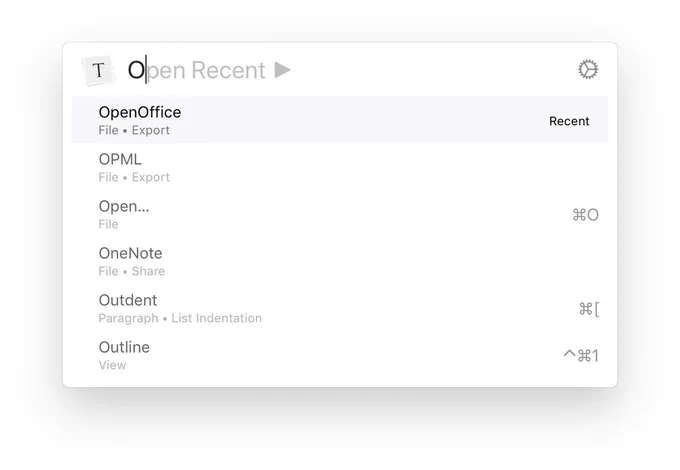Select the Outline view command

coord(340,355)
